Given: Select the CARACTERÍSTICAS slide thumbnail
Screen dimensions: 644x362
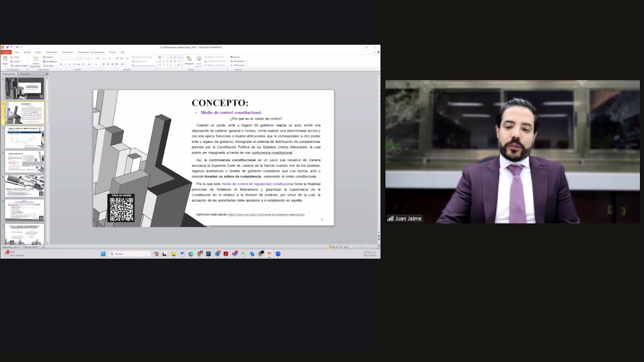Looking at the screenshot, I should [25, 162].
